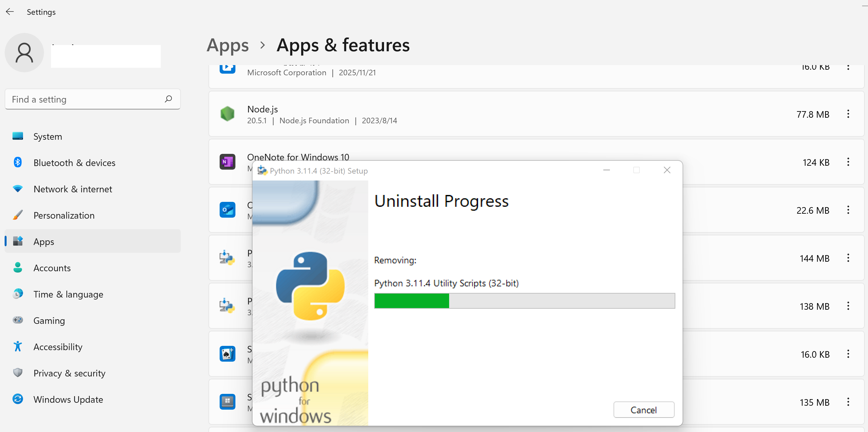Click the search magnifier in Find a setting
The height and width of the screenshot is (432, 868).
click(x=168, y=99)
